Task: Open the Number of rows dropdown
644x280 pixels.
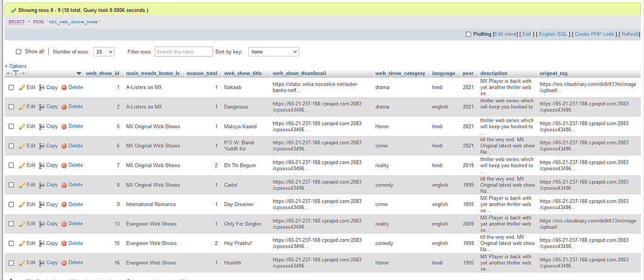Action: tap(104, 51)
